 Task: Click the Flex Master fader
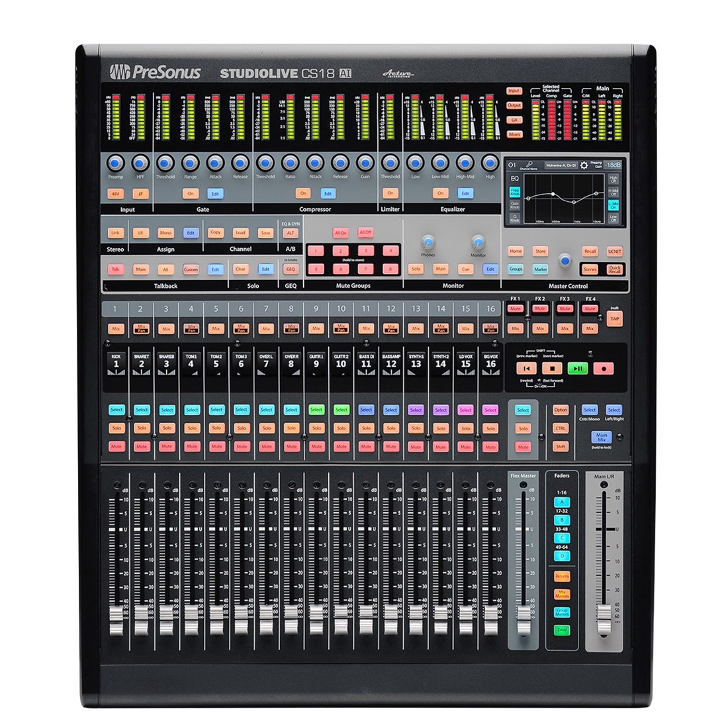coord(523,620)
